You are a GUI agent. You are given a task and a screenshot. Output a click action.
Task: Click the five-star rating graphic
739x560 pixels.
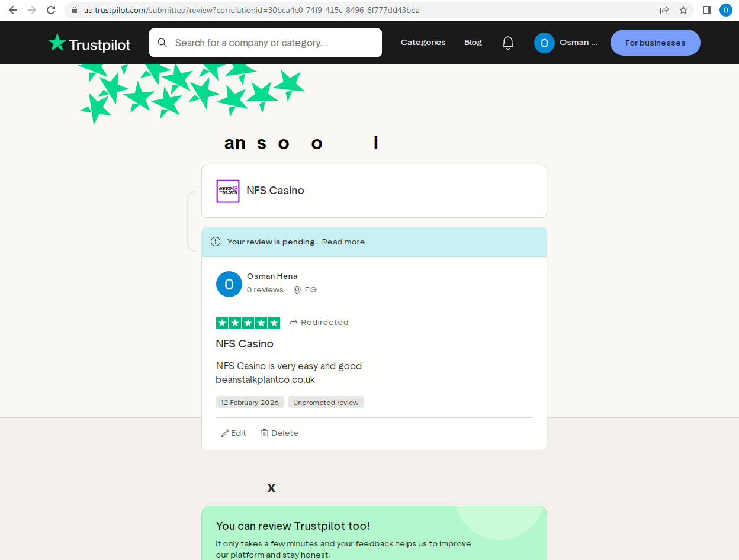(x=248, y=323)
